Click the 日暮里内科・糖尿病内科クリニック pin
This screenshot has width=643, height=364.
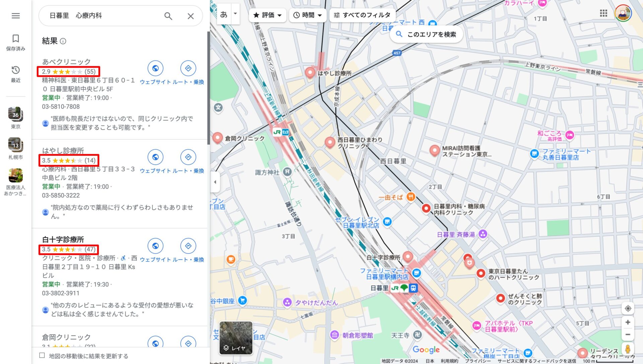426,209
